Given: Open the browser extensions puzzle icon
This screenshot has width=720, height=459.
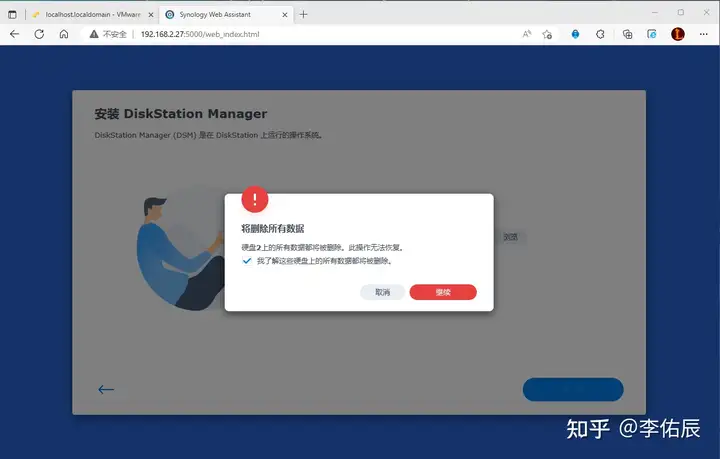Looking at the screenshot, I should point(600,34).
